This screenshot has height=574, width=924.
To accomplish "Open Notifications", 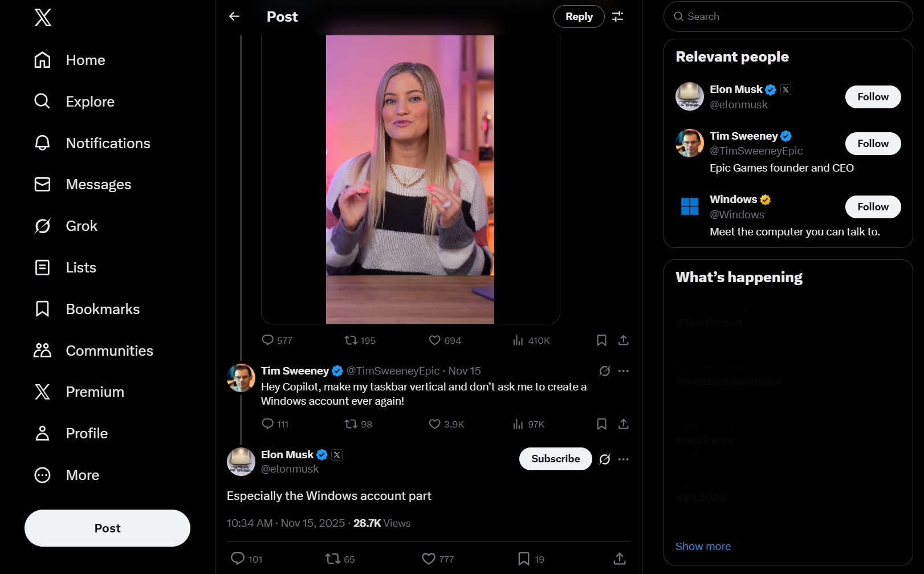I will pos(108,143).
